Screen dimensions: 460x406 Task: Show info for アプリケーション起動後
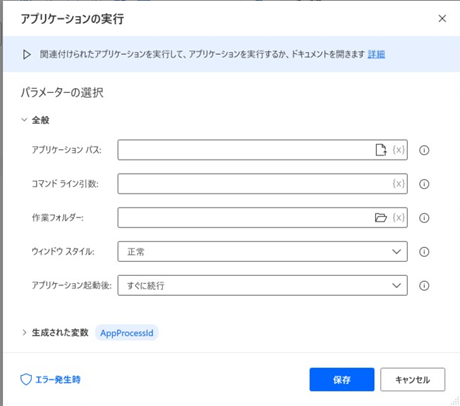pyautogui.click(x=424, y=286)
